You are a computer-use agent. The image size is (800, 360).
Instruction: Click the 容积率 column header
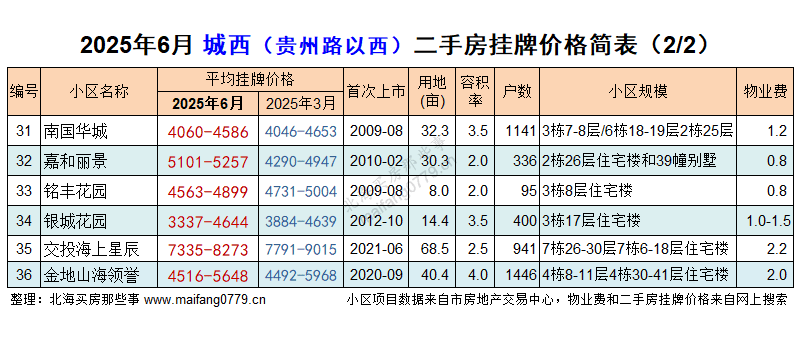point(475,92)
